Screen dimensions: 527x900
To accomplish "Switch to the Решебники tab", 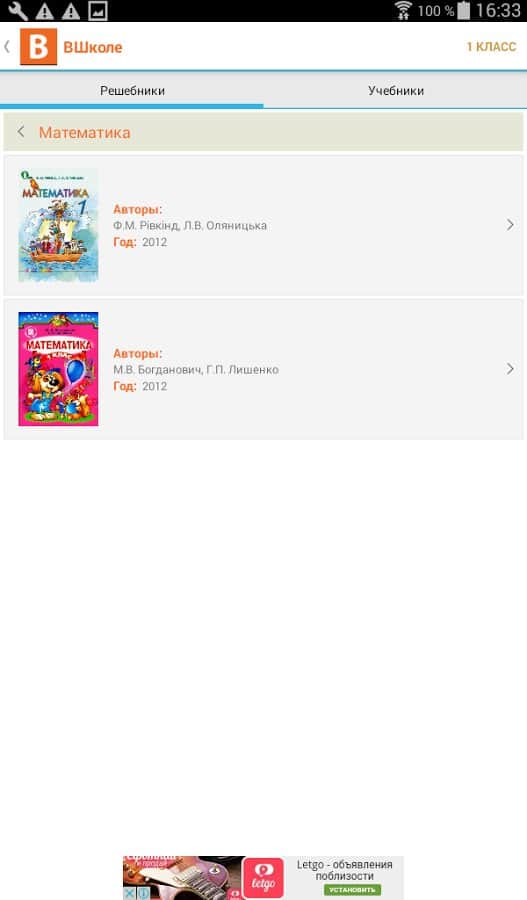I will (132, 91).
